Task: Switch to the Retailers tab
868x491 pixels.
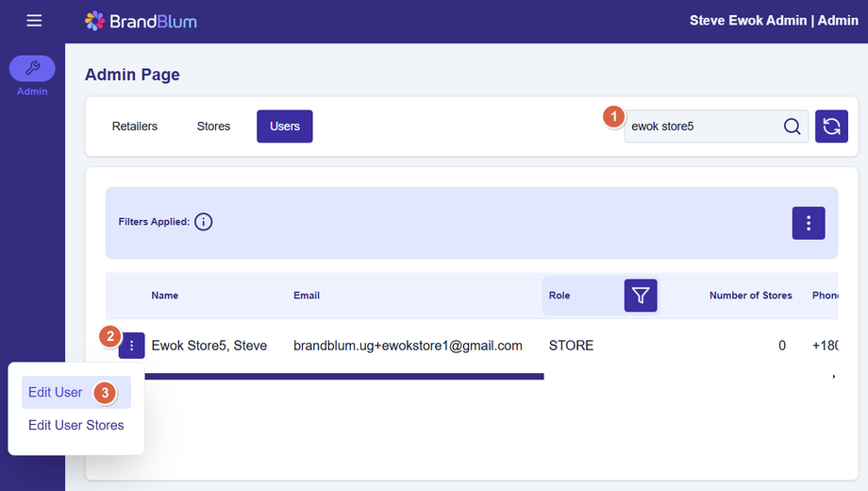Action: [135, 127]
